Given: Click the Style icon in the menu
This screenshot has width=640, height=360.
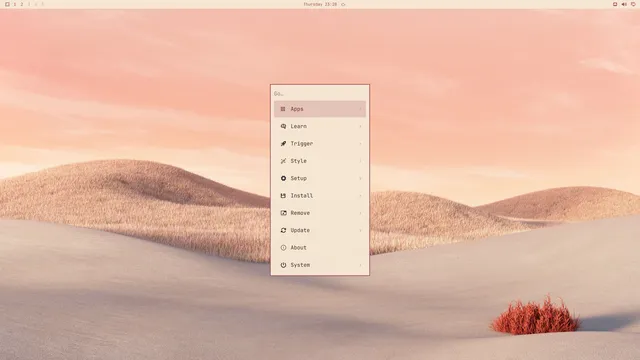Looking at the screenshot, I should (283, 161).
